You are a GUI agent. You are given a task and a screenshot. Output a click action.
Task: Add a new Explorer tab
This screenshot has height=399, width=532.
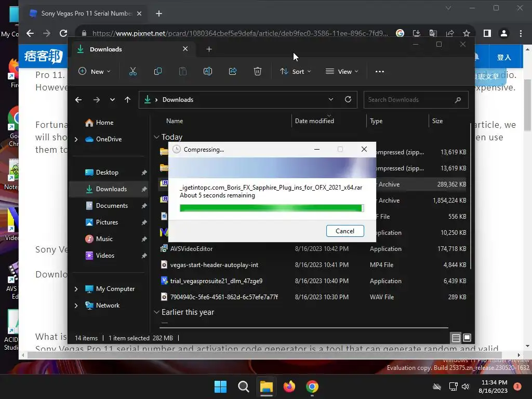(209, 49)
